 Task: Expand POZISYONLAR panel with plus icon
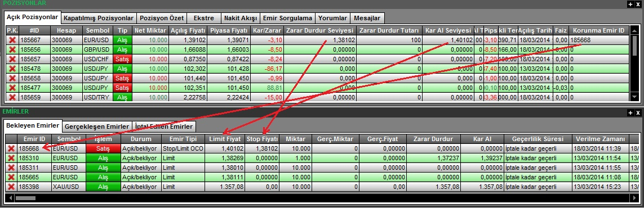tap(631, 4)
